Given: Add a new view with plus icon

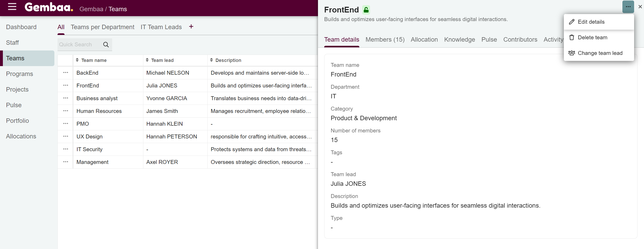Looking at the screenshot, I should [191, 27].
